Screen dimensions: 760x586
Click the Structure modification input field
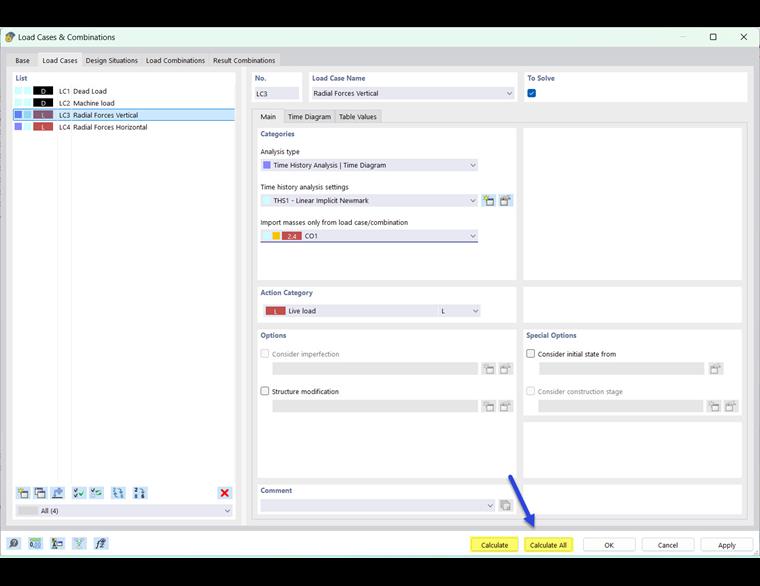pos(375,406)
